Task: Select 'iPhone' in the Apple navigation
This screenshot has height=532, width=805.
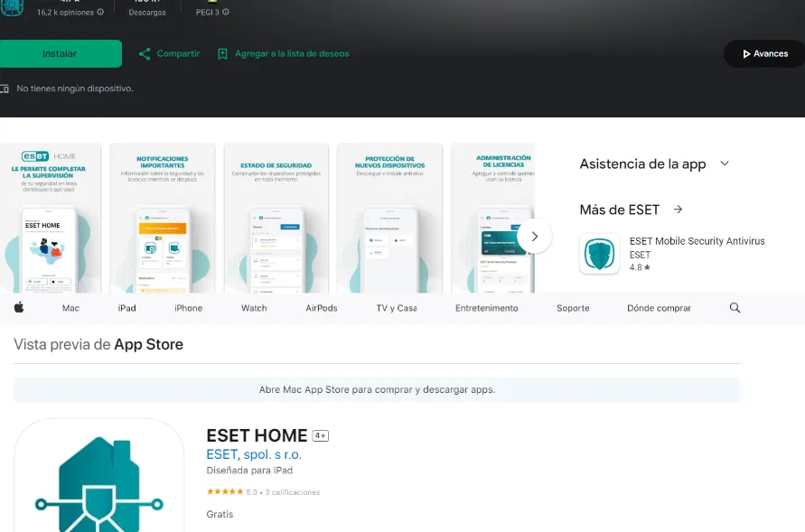Action: tap(187, 308)
